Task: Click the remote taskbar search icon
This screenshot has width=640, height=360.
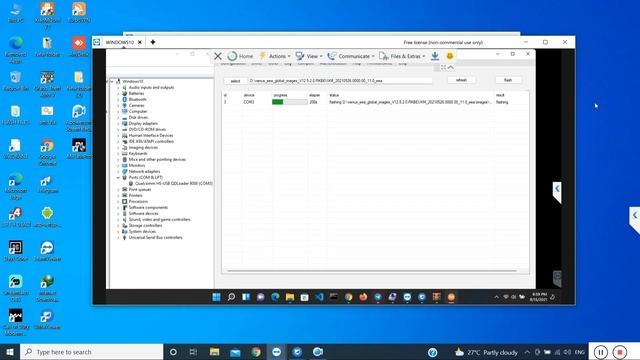Action: coord(231,297)
